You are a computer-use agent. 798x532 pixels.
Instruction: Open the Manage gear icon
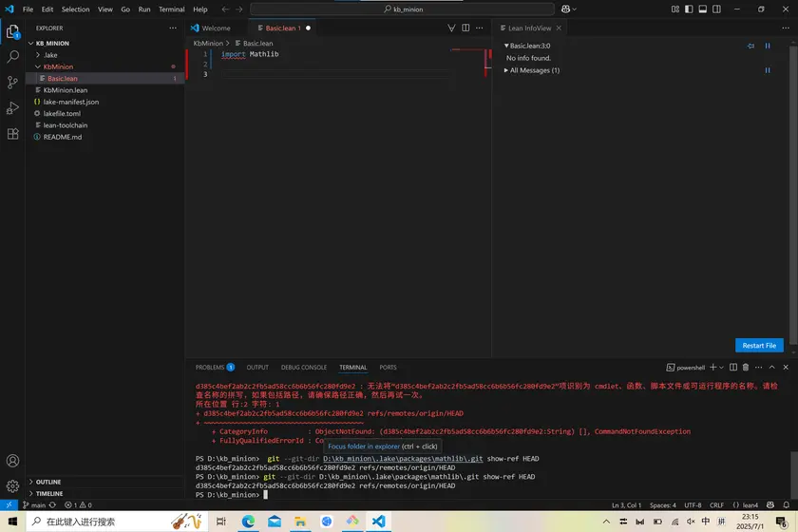12,485
